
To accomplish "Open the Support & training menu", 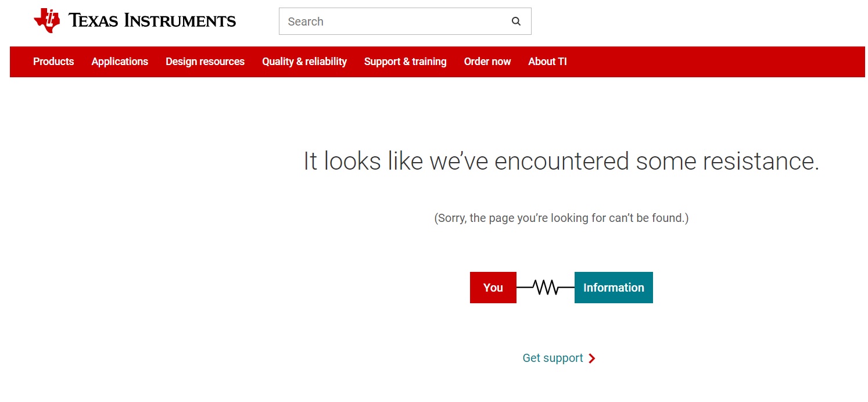I will pyautogui.click(x=406, y=62).
